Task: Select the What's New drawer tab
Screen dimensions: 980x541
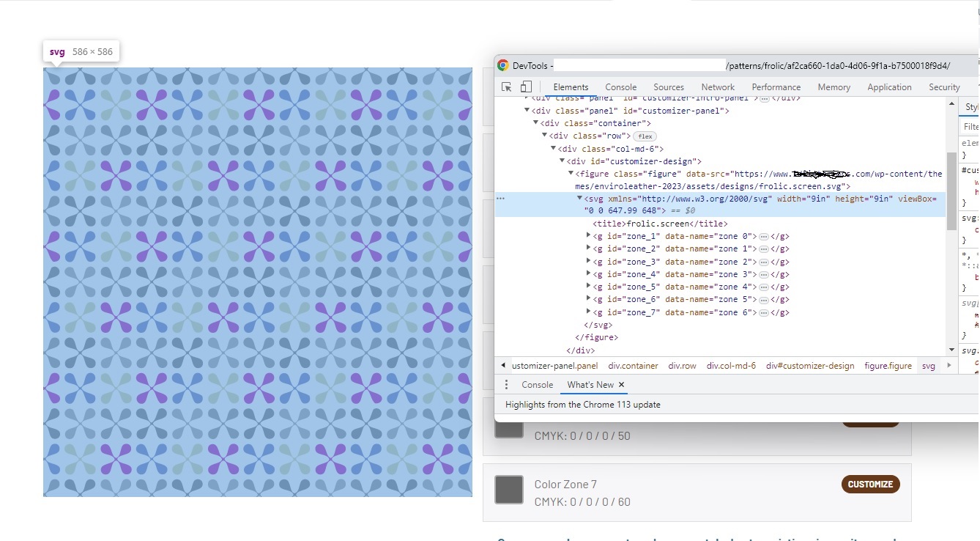Action: tap(590, 385)
